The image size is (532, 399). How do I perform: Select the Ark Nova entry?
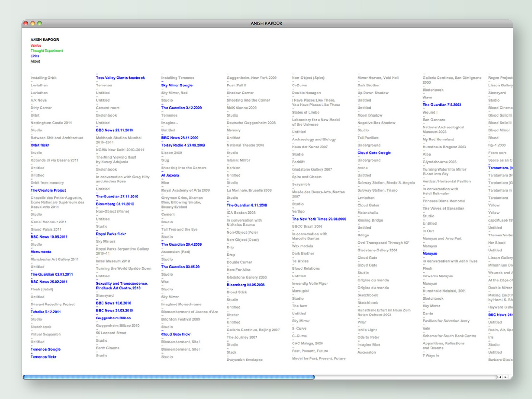pos(38,100)
